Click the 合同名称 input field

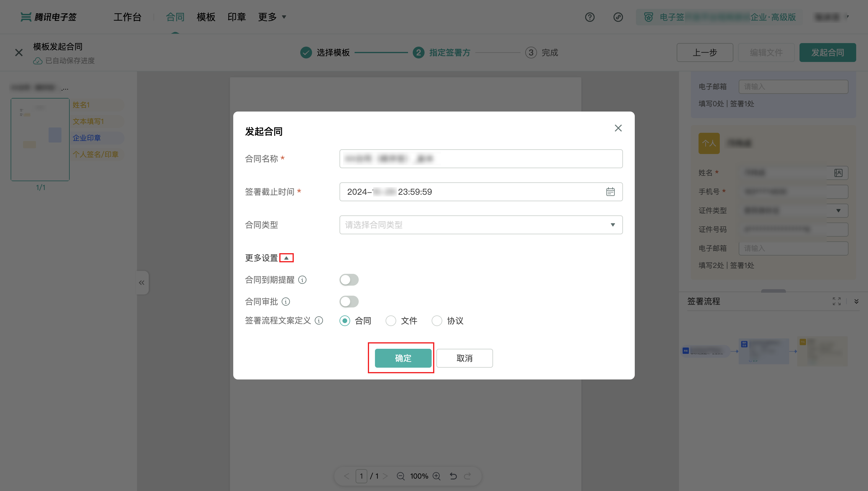tap(481, 159)
